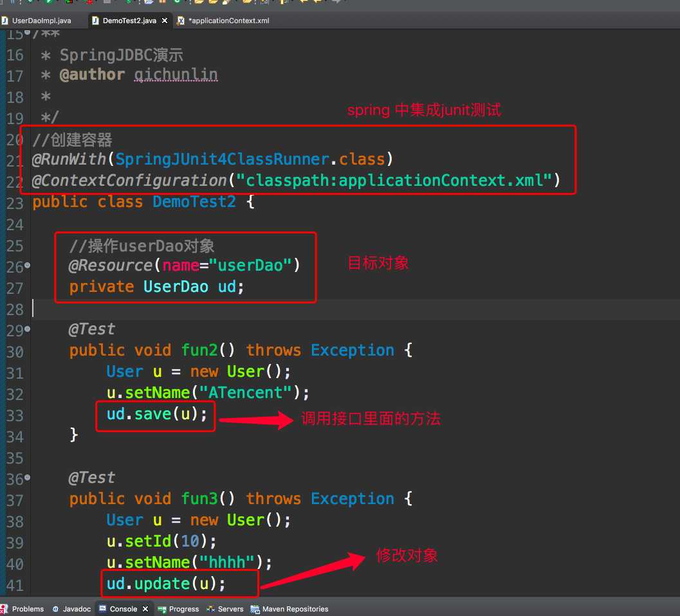Click the @author tag in the comment
Image resolution: width=680 pixels, height=616 pixels.
coord(92,75)
